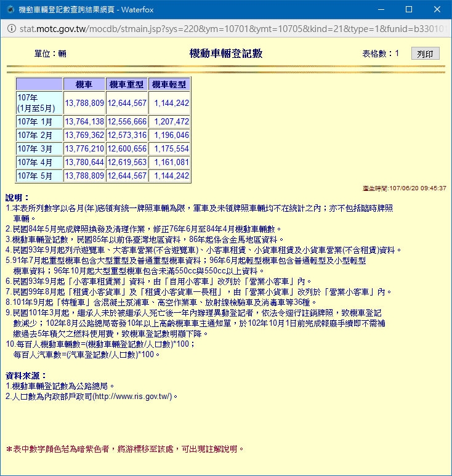
Task: Click the Waterfox icon in title bar
Action: click(x=10, y=9)
